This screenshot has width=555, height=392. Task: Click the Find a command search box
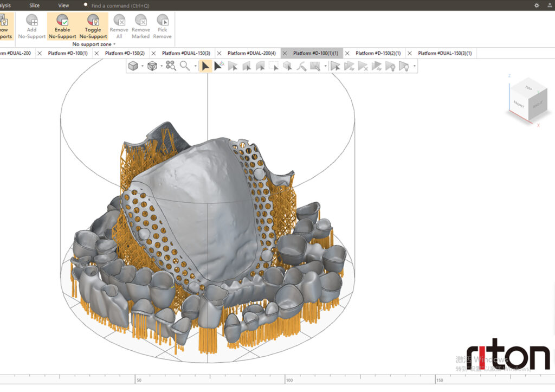pyautogui.click(x=120, y=5)
